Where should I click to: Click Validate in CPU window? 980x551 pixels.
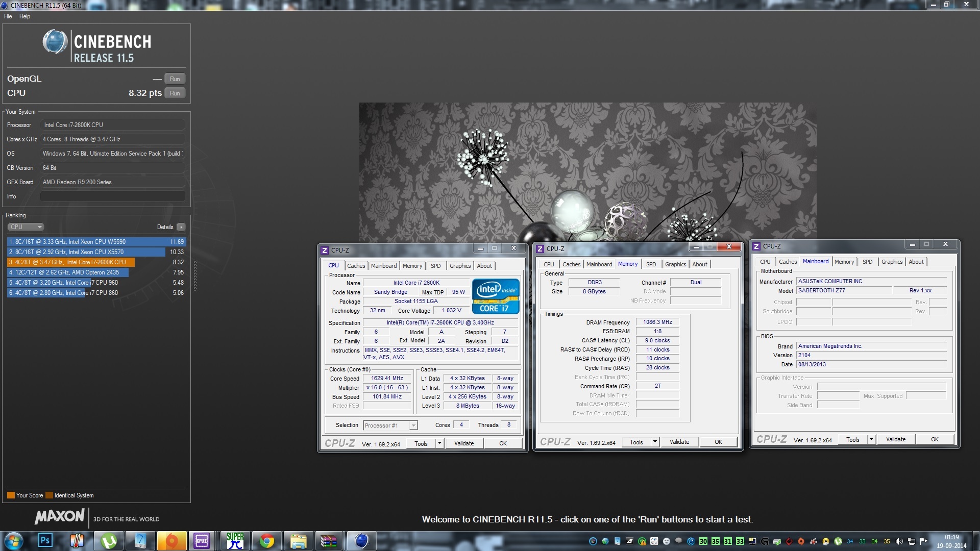click(x=464, y=443)
